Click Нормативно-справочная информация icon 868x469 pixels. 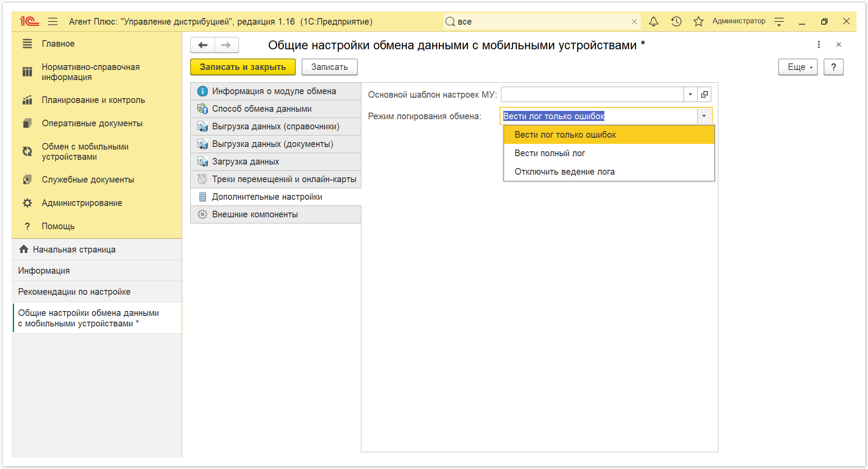pos(27,72)
